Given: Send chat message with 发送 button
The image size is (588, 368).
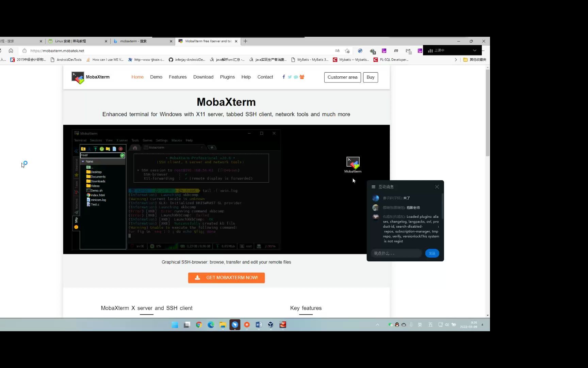Looking at the screenshot, I should click(432, 253).
